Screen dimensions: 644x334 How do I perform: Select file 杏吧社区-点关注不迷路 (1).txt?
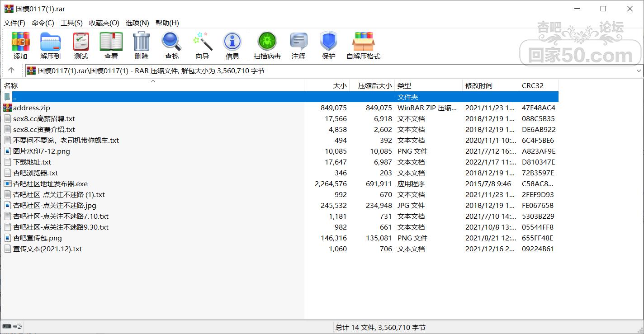click(x=59, y=194)
